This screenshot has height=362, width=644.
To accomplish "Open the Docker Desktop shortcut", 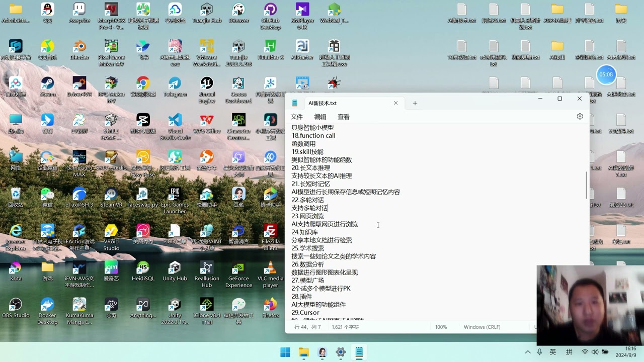I will pos(47,310).
